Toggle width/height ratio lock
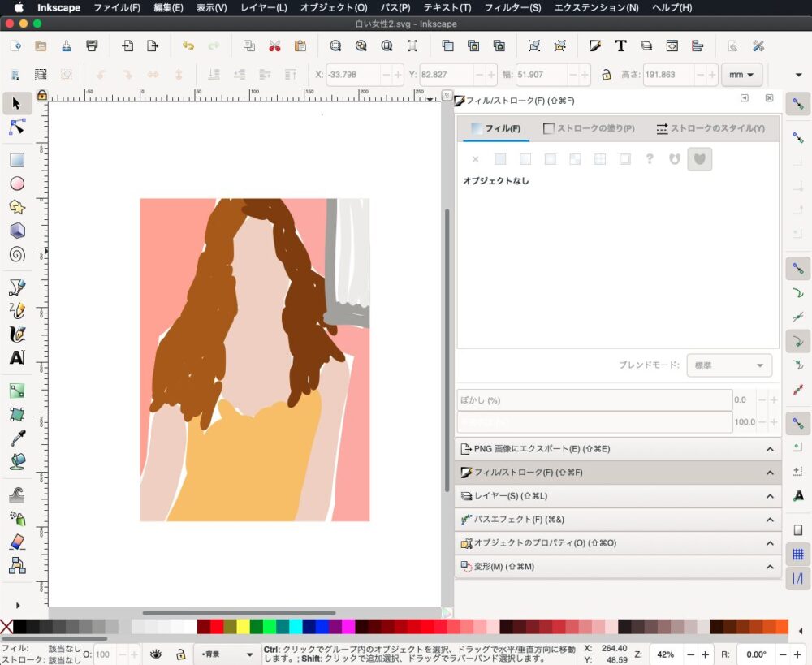This screenshot has width=812, height=665. click(606, 75)
